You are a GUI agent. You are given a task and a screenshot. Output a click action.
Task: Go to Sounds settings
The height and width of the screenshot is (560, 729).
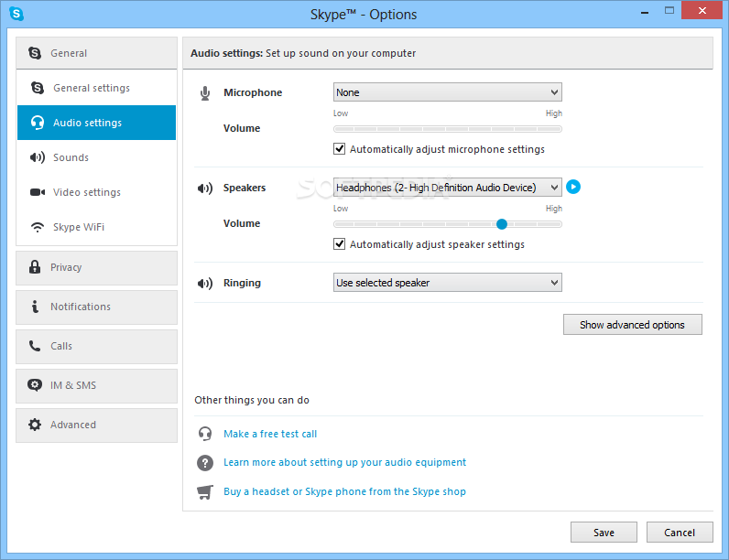[x=97, y=157]
